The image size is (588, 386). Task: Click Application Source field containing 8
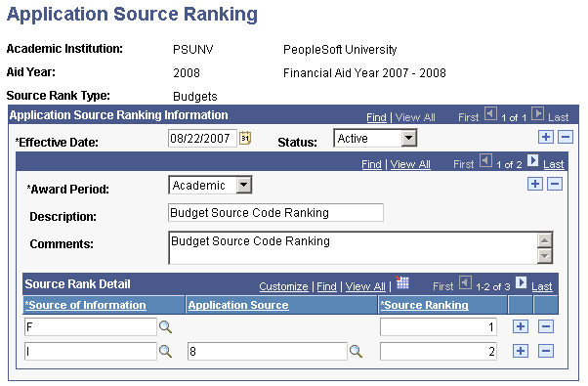coord(268,352)
